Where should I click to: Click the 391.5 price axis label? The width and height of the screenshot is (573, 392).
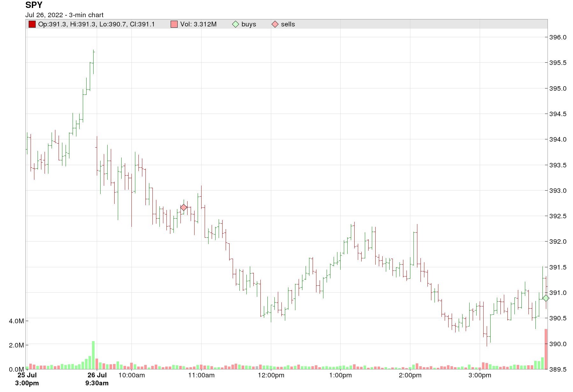click(558, 267)
